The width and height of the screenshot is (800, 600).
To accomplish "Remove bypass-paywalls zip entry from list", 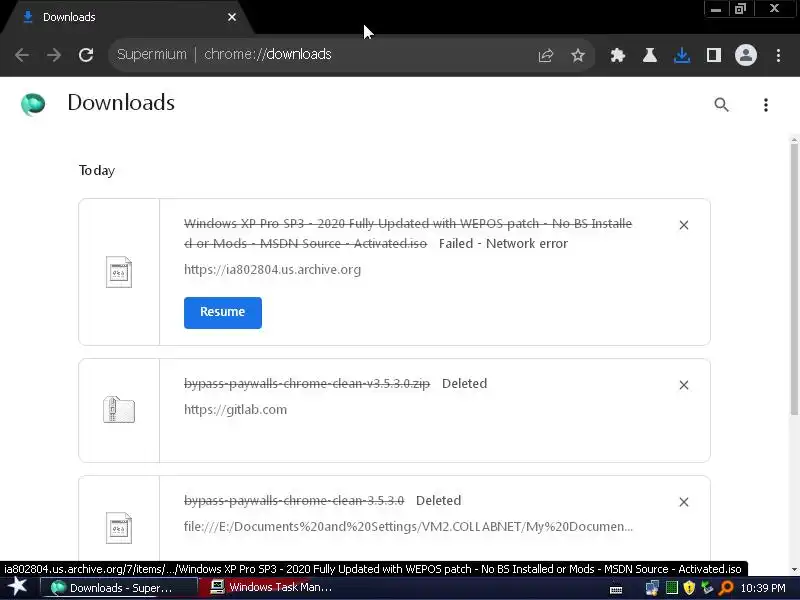I will point(684,385).
